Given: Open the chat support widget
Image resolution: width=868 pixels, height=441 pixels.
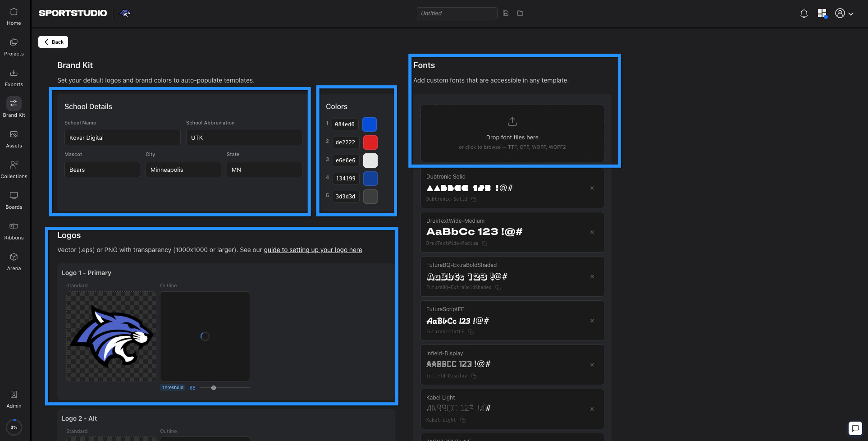Looking at the screenshot, I should pos(855,428).
